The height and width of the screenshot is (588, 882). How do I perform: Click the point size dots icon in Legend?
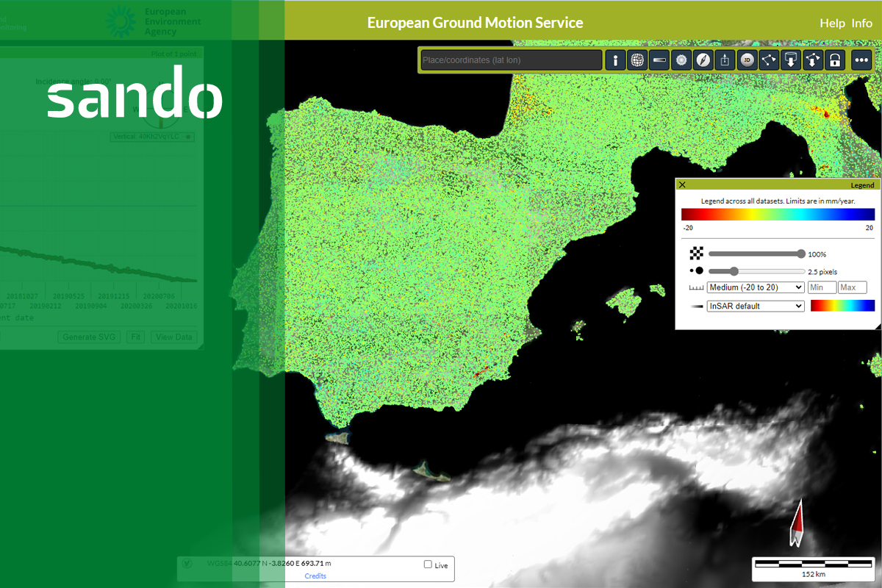coord(696,271)
